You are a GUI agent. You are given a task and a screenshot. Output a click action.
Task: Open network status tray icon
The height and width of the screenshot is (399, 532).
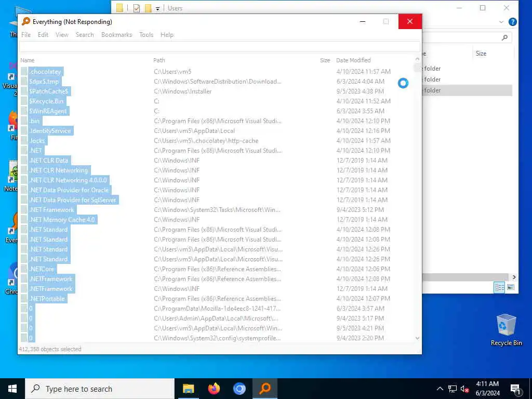453,389
